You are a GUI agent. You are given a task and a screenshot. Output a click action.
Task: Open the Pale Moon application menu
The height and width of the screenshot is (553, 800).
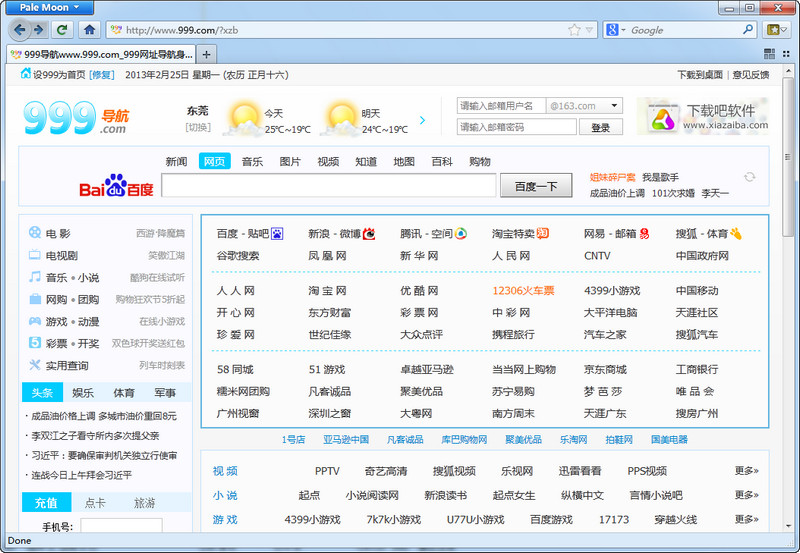coord(49,7)
